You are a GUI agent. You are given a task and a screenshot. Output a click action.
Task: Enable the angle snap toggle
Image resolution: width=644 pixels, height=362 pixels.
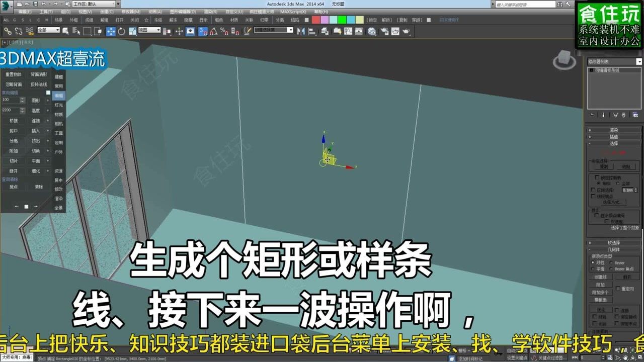213,31
